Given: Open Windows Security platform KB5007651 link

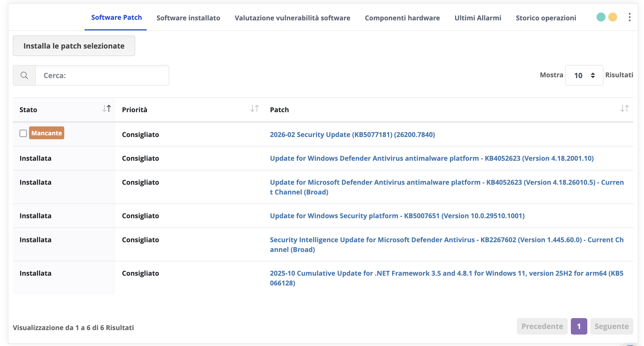Looking at the screenshot, I should [x=397, y=216].
